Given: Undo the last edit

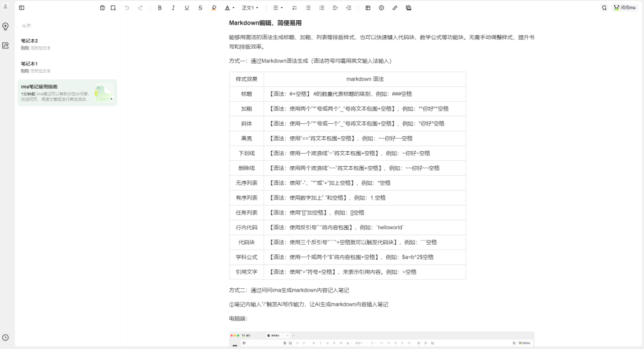Looking at the screenshot, I should point(127,8).
